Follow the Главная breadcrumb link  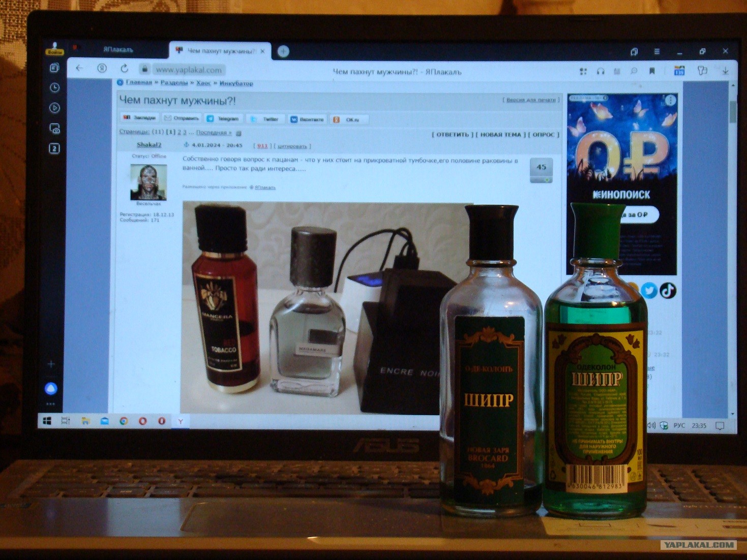pyautogui.click(x=139, y=82)
